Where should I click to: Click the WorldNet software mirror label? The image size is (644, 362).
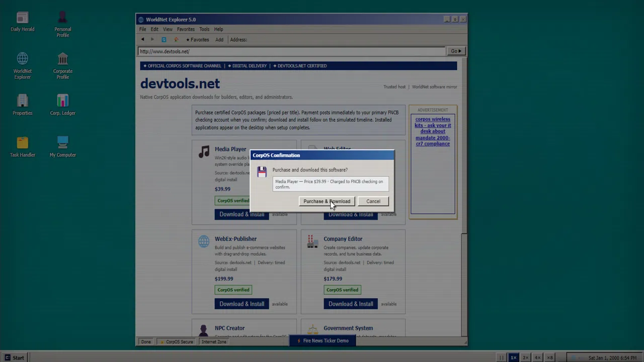point(435,87)
